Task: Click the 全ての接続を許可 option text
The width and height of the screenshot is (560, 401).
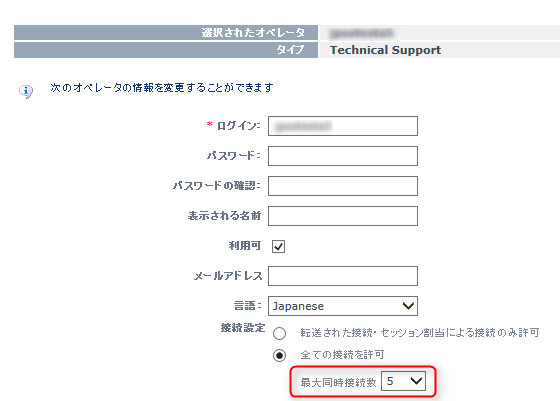Action: click(x=342, y=355)
